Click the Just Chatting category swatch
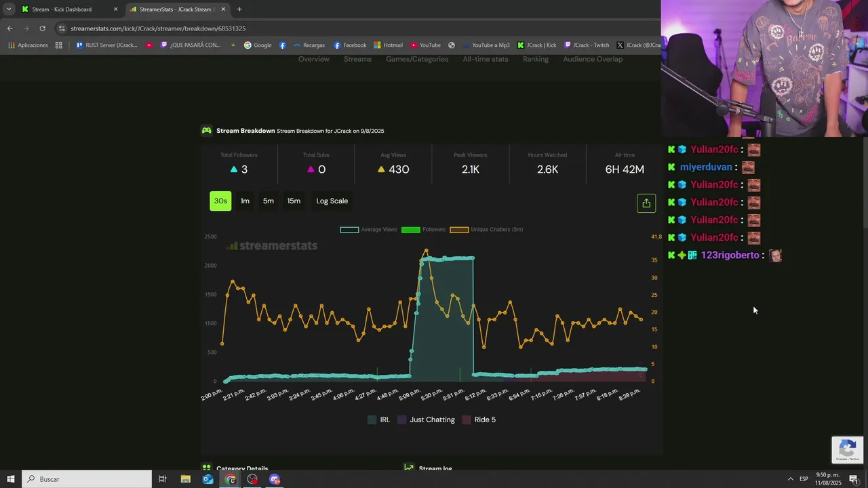Viewport: 868px width, 488px height. 402,420
